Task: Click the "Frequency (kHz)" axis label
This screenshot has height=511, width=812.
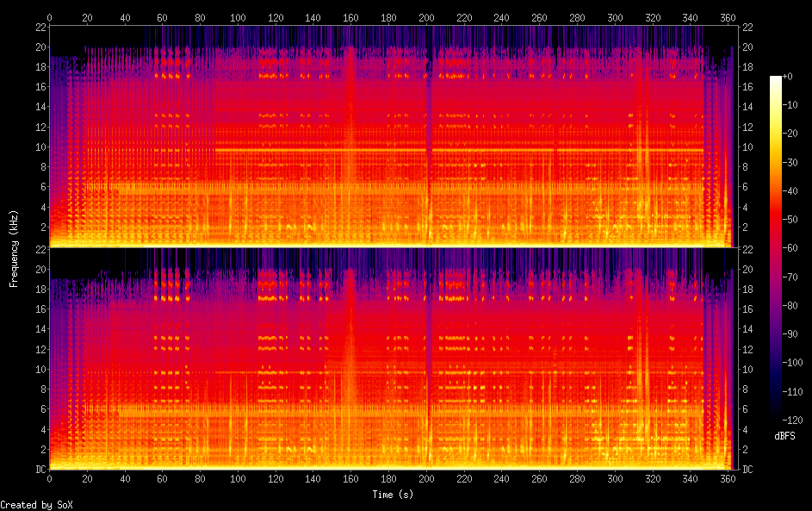Action: (x=14, y=248)
